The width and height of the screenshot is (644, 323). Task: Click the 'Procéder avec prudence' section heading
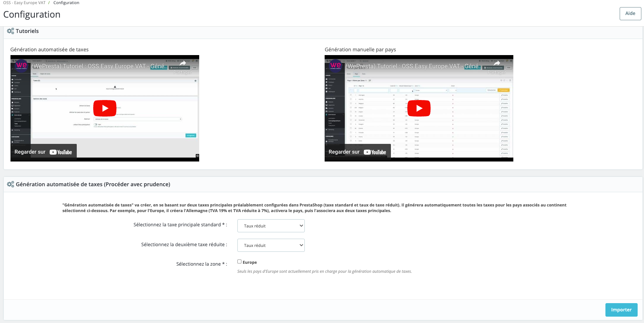point(93,184)
